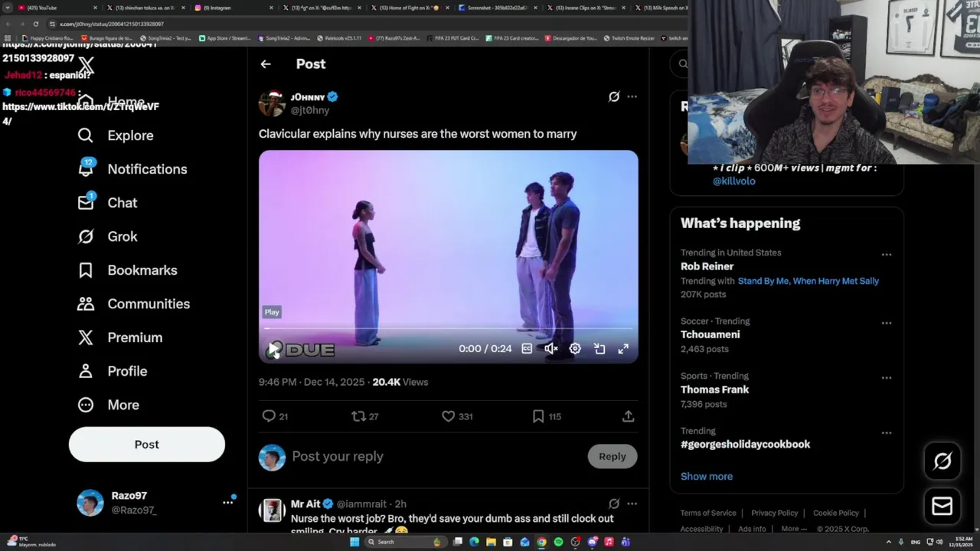Click the reply icon with 21 replies
The width and height of the screenshot is (980, 551).
pos(269,416)
